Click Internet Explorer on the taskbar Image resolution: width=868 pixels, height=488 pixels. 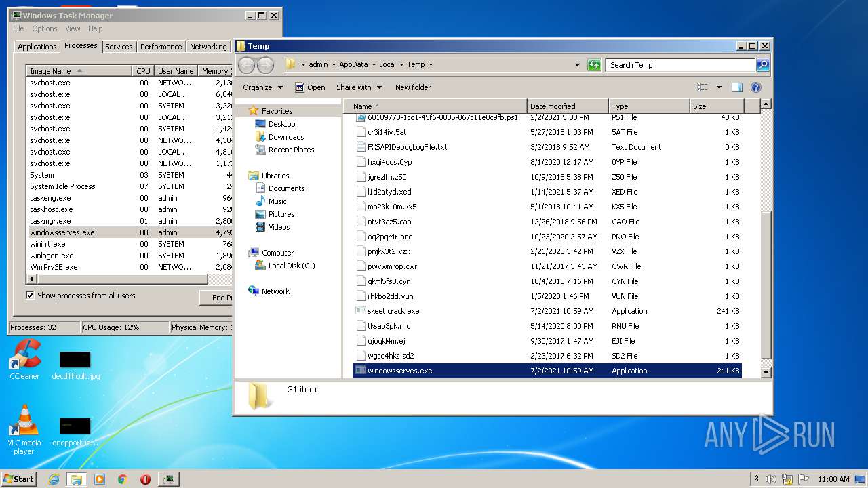click(54, 479)
